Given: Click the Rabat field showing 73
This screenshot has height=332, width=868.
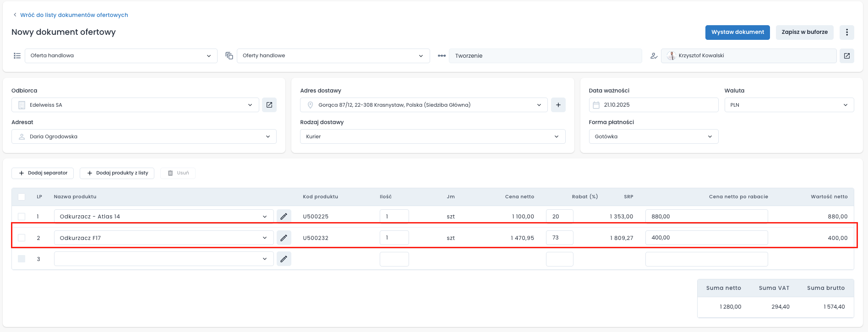Looking at the screenshot, I should (x=559, y=238).
